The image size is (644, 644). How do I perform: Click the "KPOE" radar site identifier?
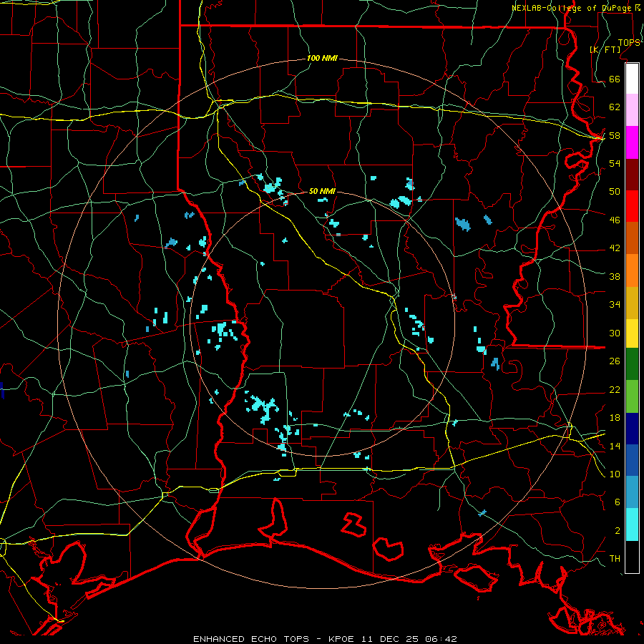click(343, 639)
